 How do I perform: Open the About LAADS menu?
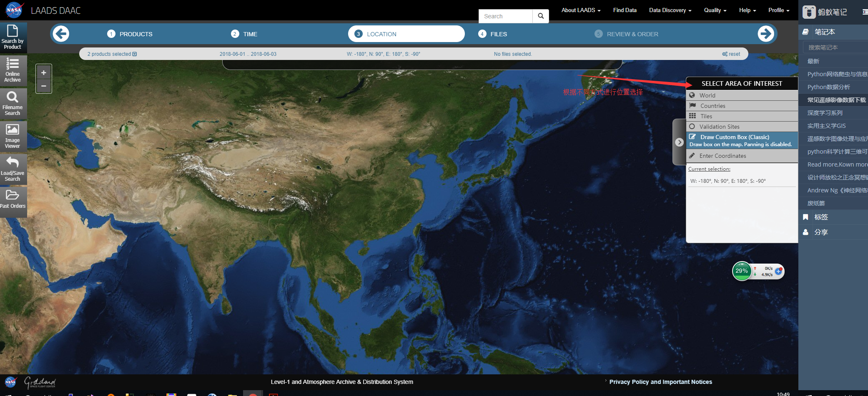(x=580, y=10)
